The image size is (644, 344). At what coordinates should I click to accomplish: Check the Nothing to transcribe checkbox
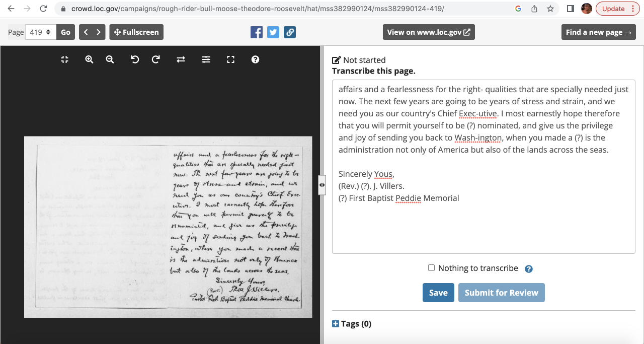[431, 268]
